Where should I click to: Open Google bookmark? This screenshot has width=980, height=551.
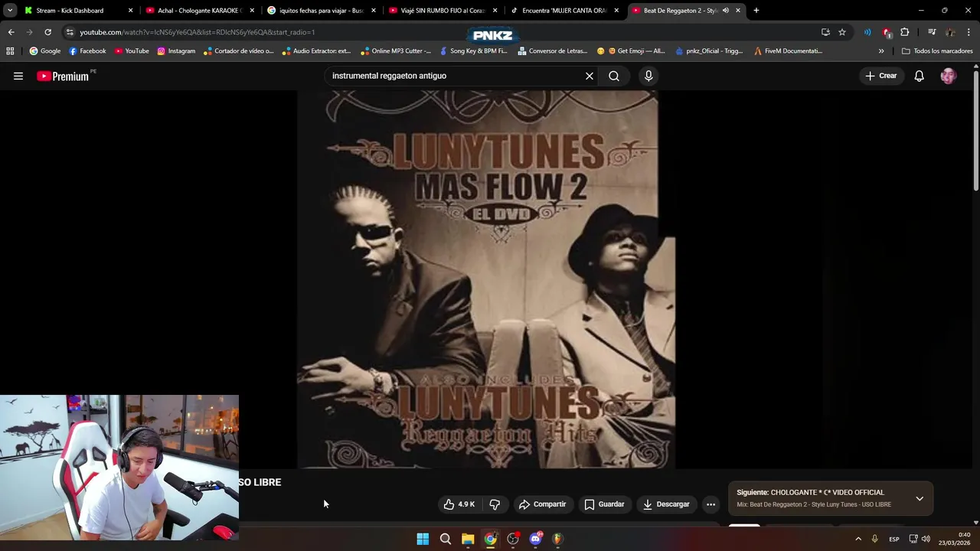click(44, 51)
